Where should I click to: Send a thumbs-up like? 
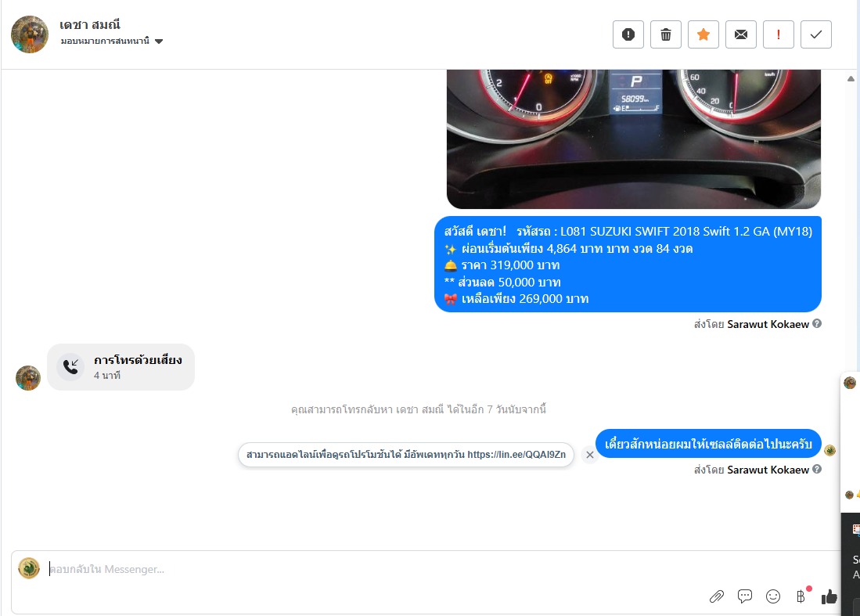(829, 596)
